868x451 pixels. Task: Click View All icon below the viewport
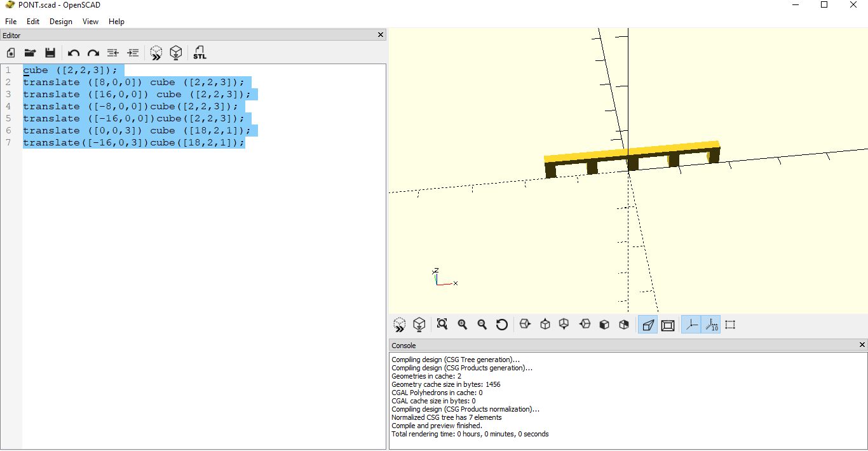(442, 325)
